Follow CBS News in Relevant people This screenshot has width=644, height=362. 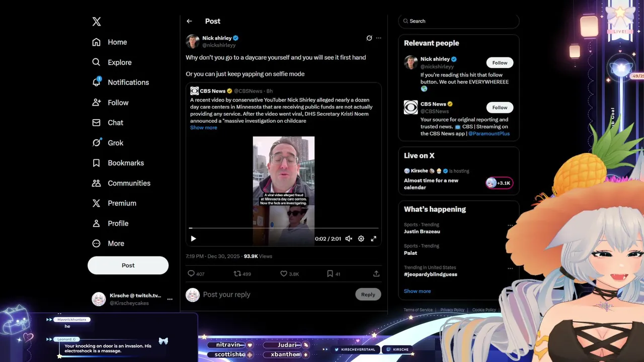pyautogui.click(x=500, y=108)
